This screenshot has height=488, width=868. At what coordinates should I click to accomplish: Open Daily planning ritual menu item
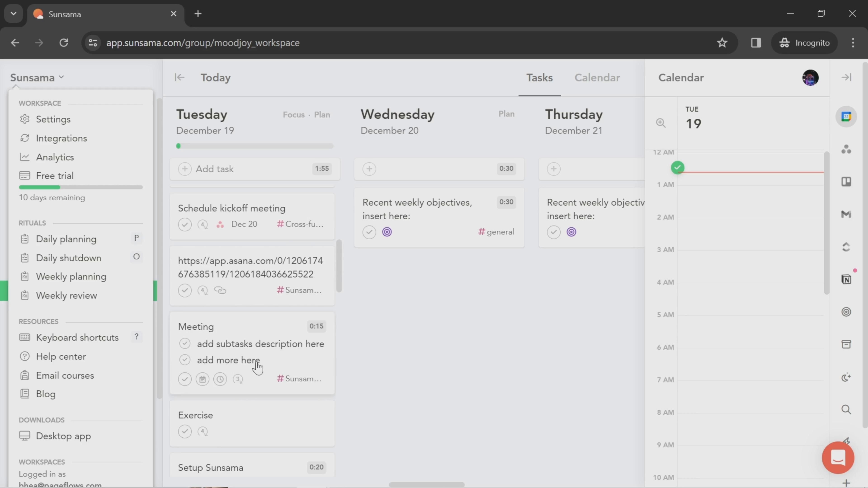(66, 239)
